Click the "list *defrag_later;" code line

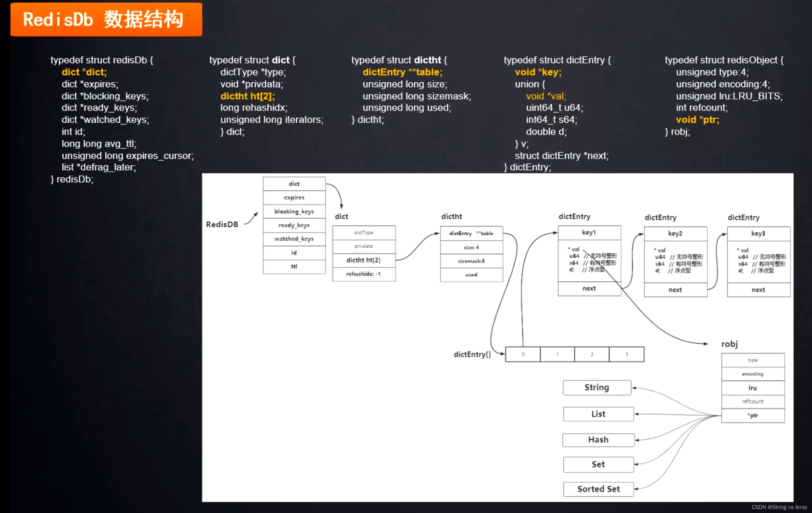99,167
